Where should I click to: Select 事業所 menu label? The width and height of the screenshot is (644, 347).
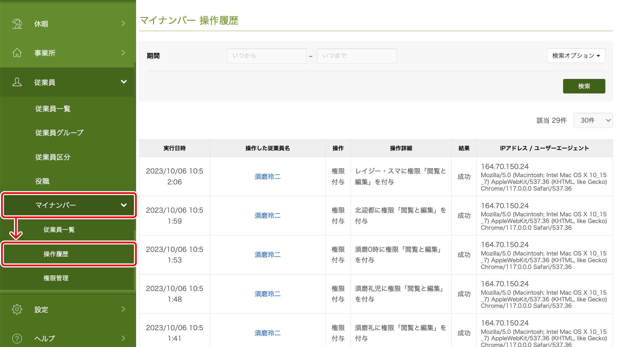45,53
